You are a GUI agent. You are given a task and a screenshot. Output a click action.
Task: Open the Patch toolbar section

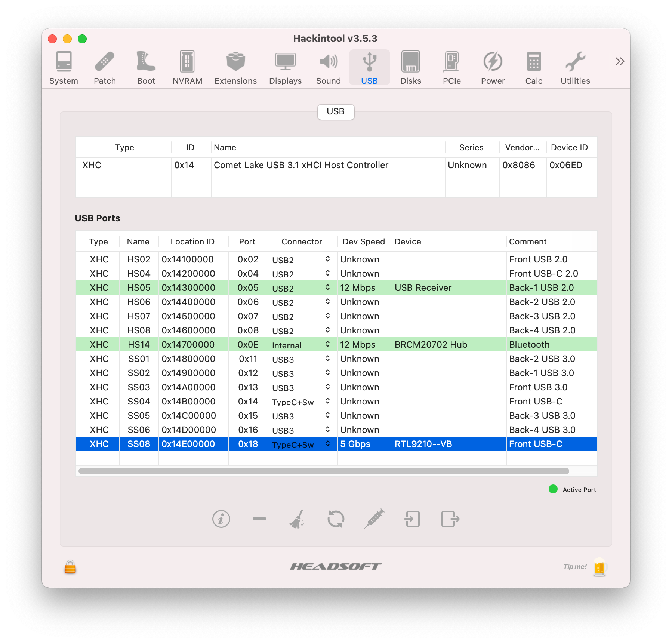click(x=105, y=68)
